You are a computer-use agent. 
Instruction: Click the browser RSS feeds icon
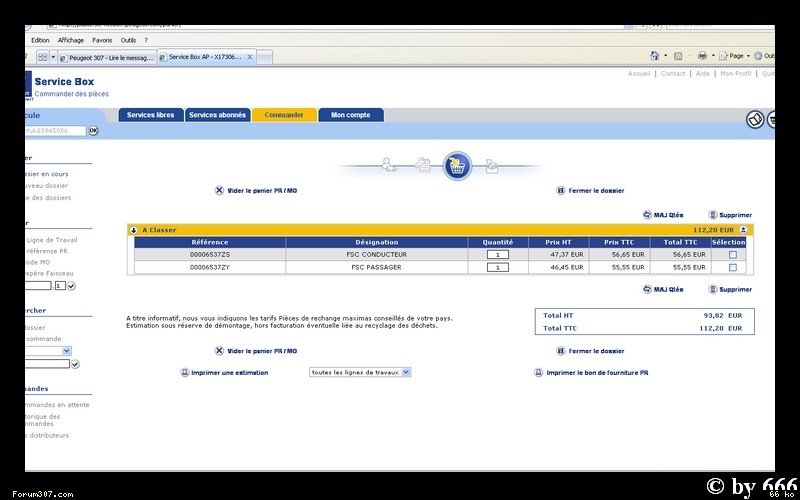[678, 56]
